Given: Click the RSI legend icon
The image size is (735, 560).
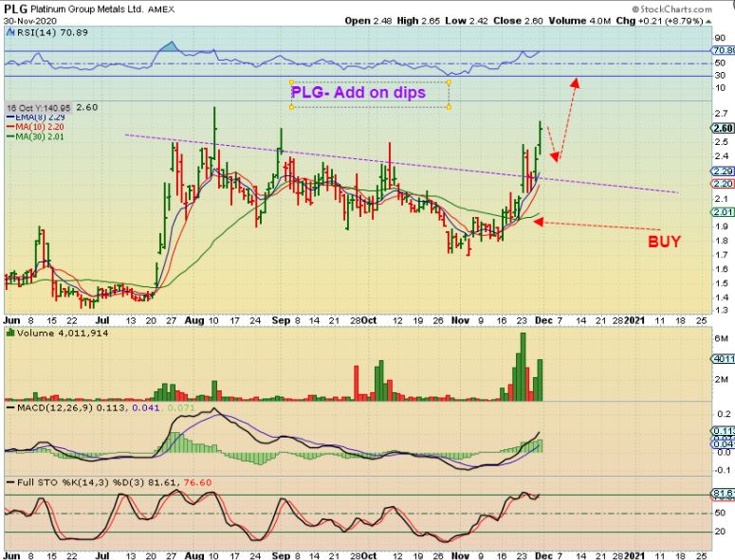Looking at the screenshot, I should tap(10, 32).
